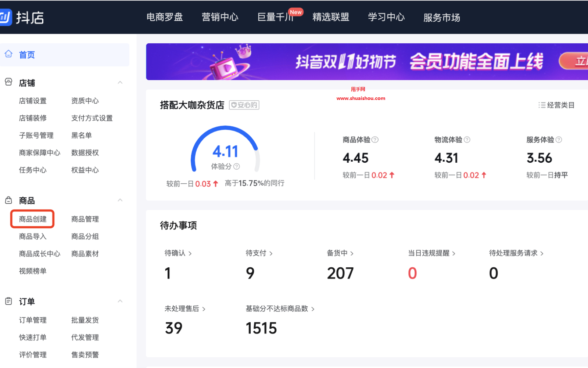The height and width of the screenshot is (368, 588).
Task: Open 代发管理 in the sidebar
Action: (85, 338)
